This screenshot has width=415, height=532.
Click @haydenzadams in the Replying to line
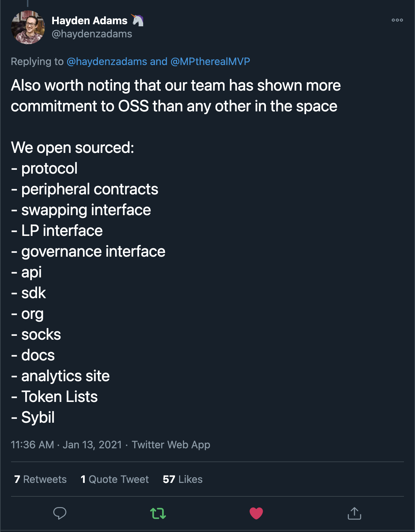click(107, 62)
